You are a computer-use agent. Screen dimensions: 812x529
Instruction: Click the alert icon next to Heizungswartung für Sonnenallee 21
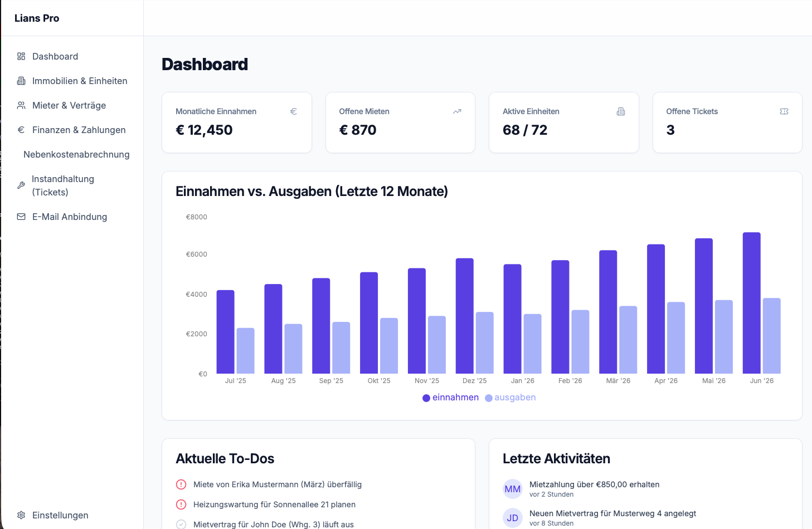pyautogui.click(x=181, y=504)
